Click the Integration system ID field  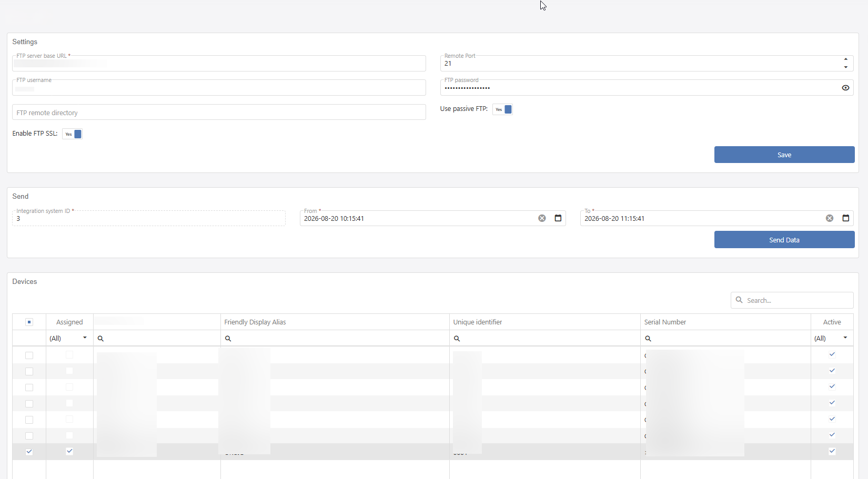tap(149, 218)
